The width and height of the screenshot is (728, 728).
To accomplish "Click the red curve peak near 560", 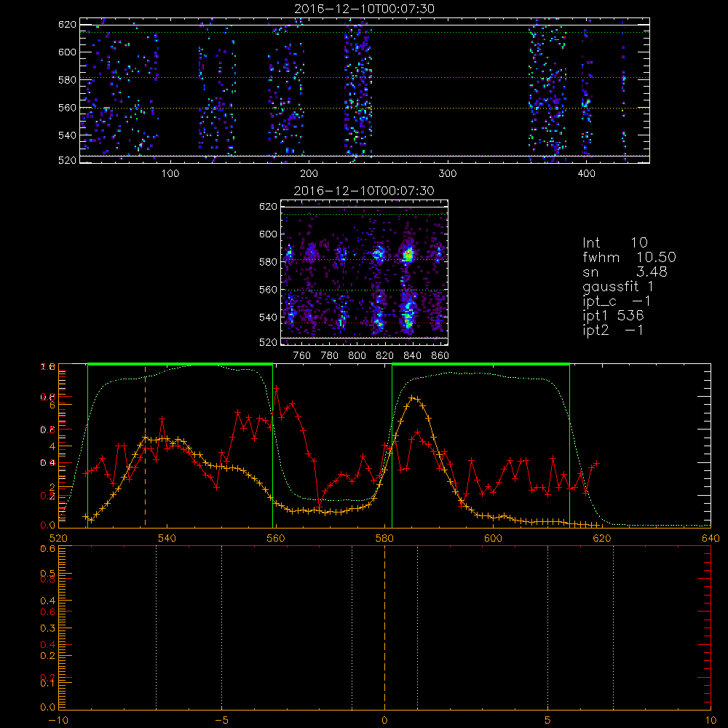I will (x=276, y=388).
